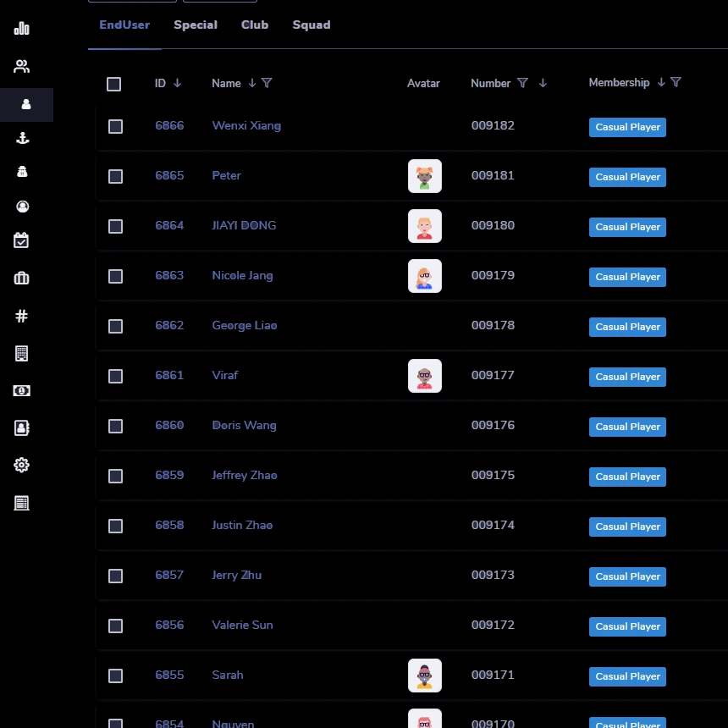Check the box for Wenxi Xiang

116,126
